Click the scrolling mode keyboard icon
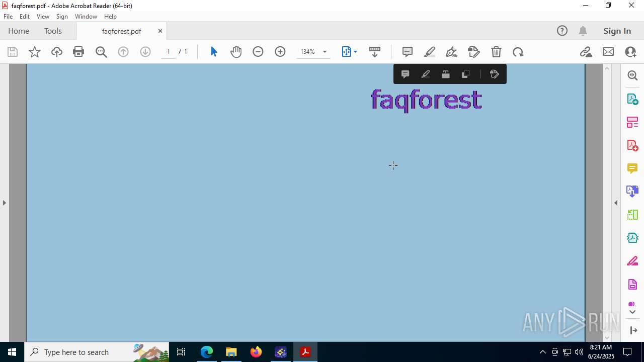The image size is (644, 362). tap(375, 52)
